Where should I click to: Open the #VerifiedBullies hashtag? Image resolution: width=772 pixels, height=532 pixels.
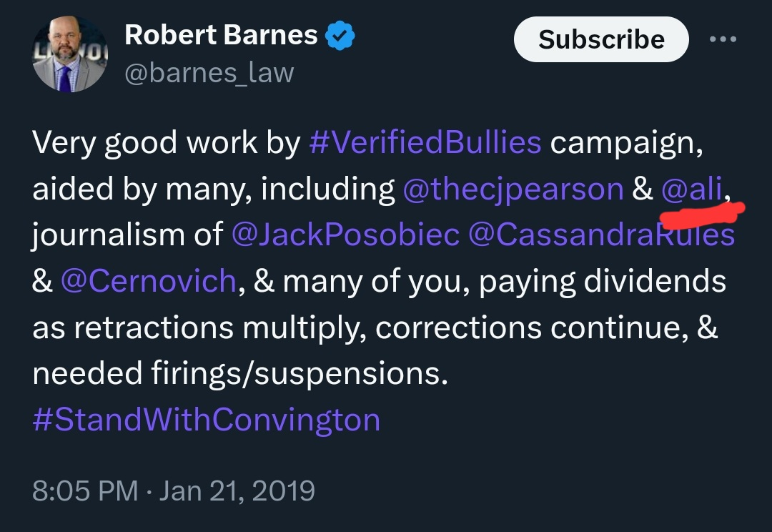(x=425, y=142)
